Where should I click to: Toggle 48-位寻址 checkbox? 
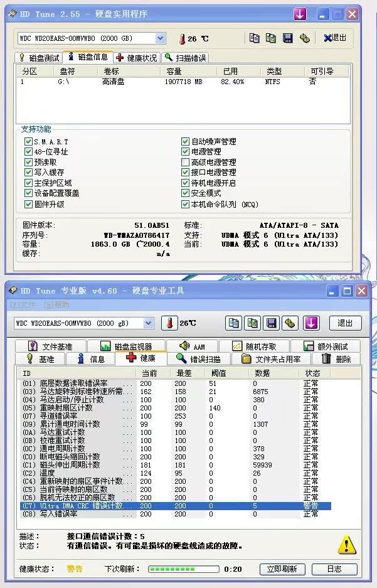28,151
